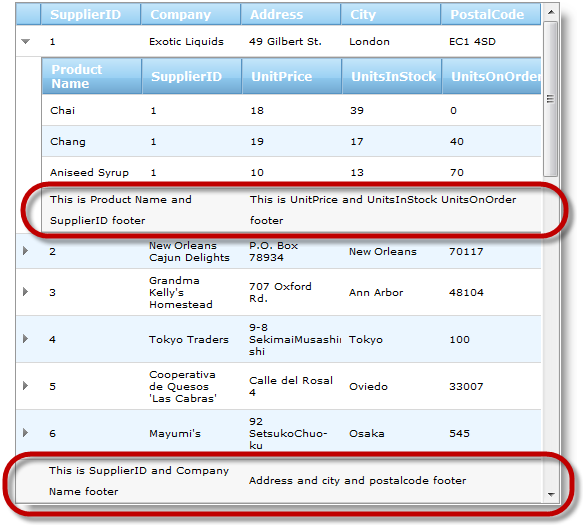Image resolution: width=584 pixels, height=527 pixels.
Task: Expand supplier row 6 Mayumi's
Action: point(25,433)
